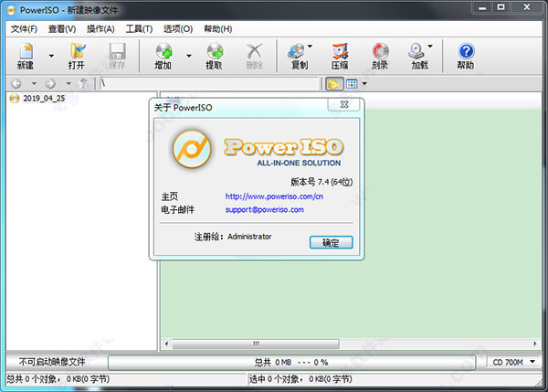This screenshot has height=392, width=548.
Task: Click the up one level folder icon
Action: tap(84, 83)
